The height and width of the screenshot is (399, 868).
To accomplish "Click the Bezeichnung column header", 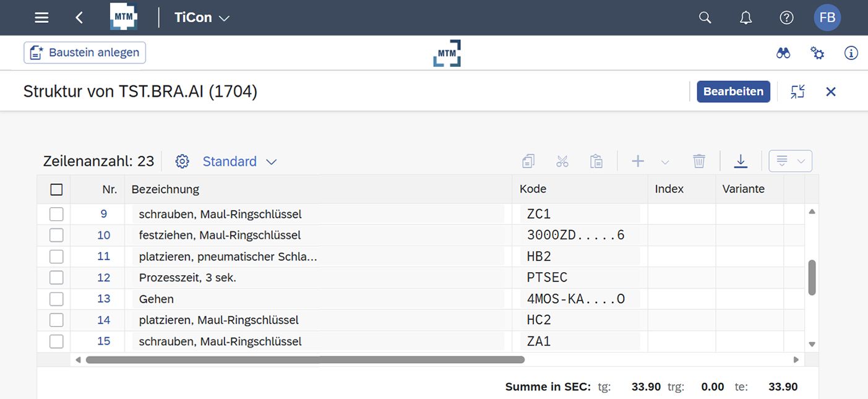I will (165, 189).
